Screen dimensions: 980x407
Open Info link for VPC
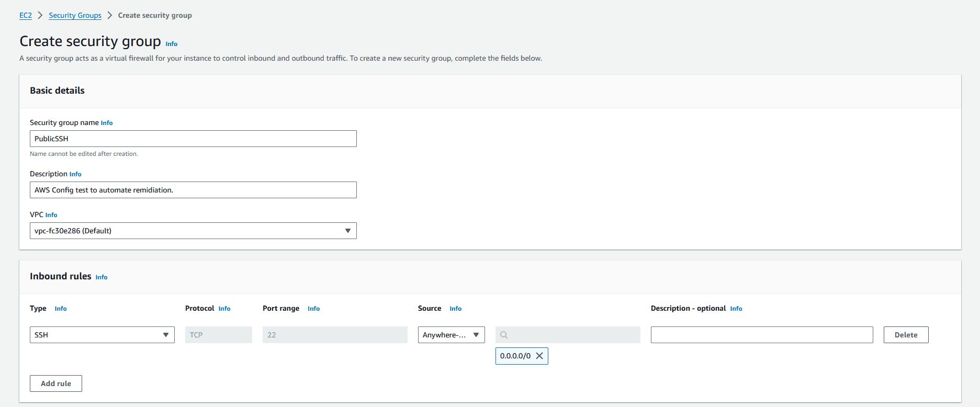[x=51, y=215]
